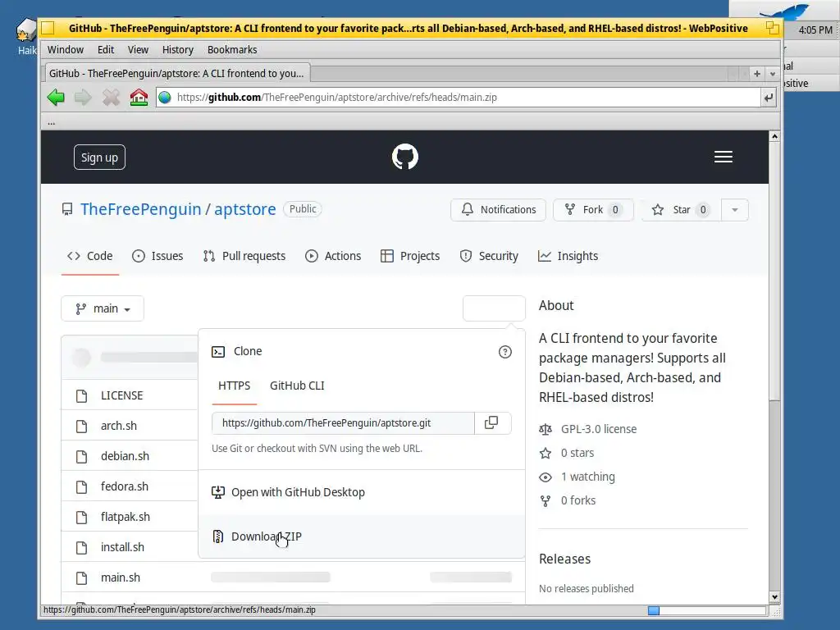The height and width of the screenshot is (630, 840).
Task: Click the clone URL text field
Action: [x=344, y=423]
